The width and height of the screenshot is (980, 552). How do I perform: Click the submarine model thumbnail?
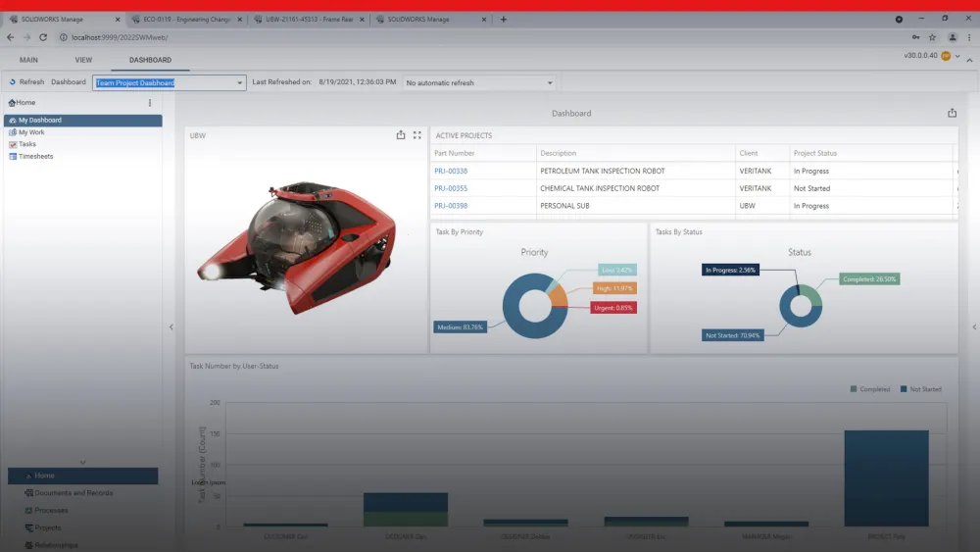tap(296, 246)
